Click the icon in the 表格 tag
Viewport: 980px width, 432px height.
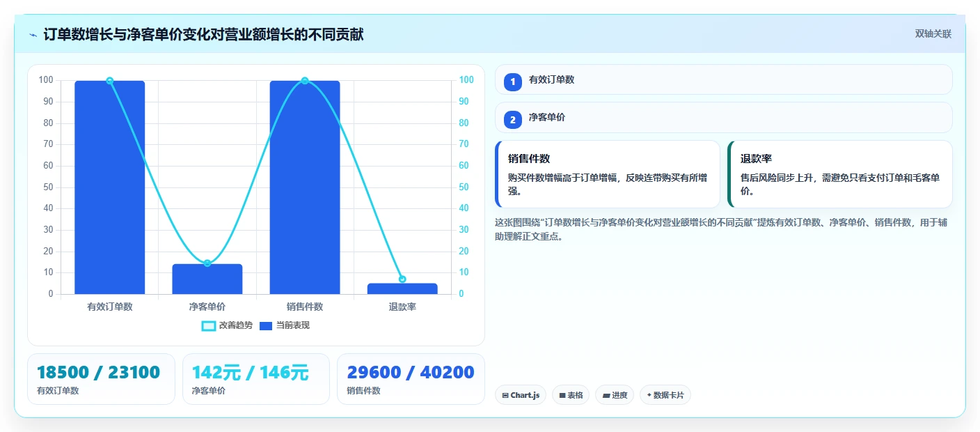coord(562,396)
